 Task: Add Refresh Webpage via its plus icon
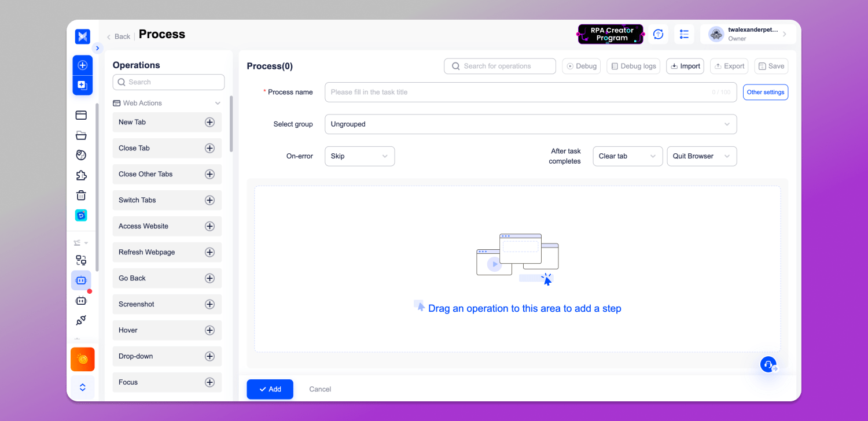210,252
